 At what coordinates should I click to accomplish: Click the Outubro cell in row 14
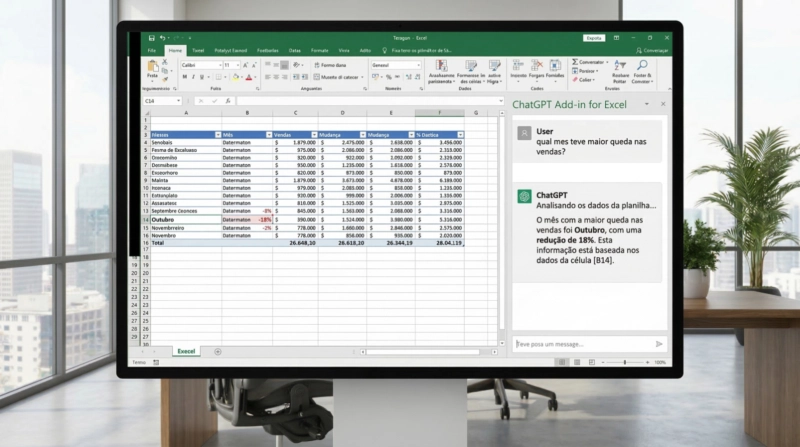coord(186,219)
